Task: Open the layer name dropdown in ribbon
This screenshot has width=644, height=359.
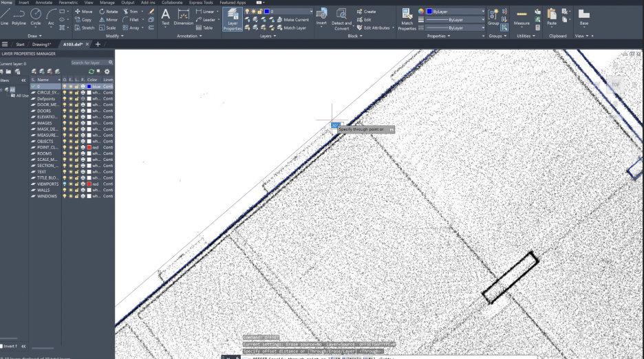Action: pos(288,12)
